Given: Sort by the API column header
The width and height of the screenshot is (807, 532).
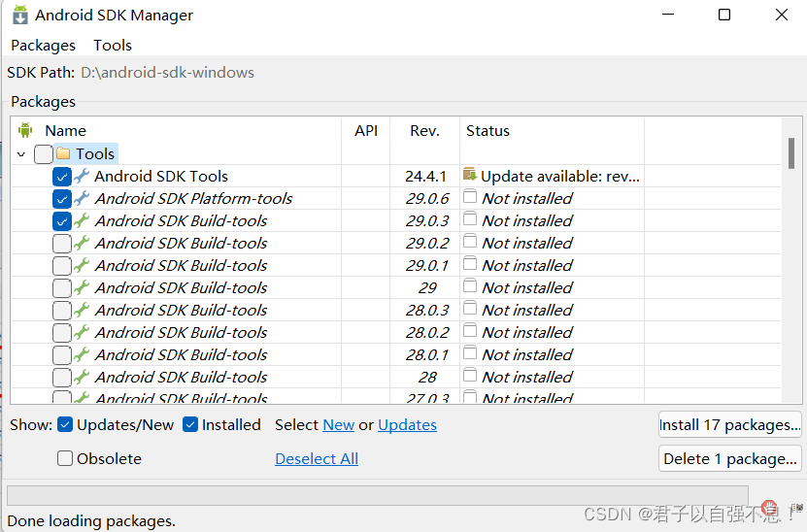Looking at the screenshot, I should pos(366,131).
